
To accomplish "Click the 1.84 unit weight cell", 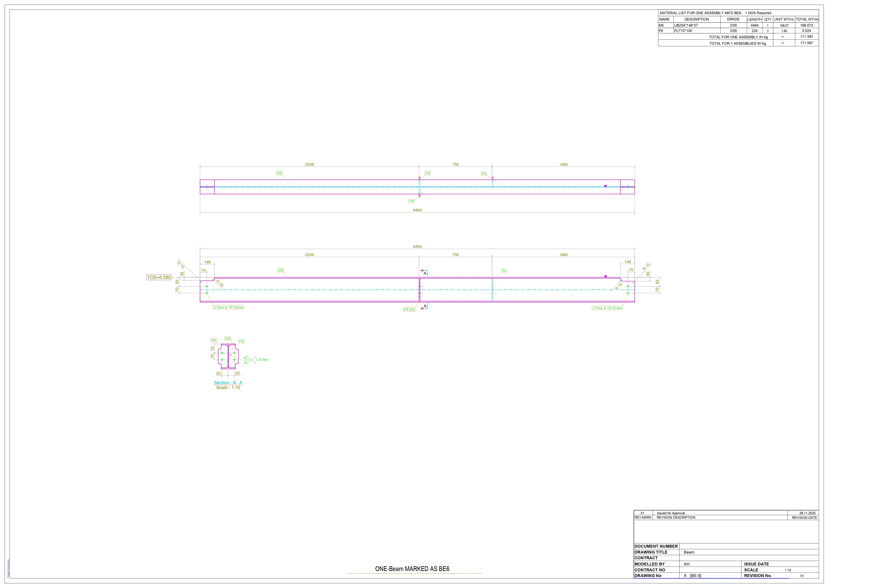I will tap(784, 31).
